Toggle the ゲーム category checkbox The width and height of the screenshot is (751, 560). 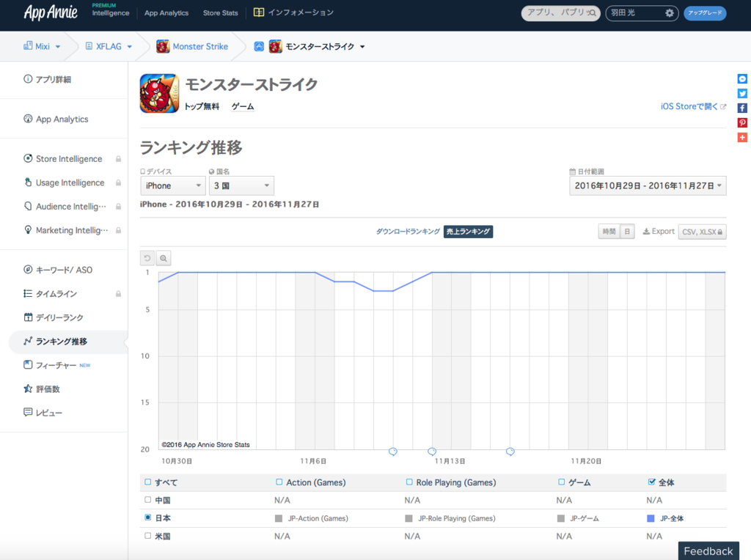pos(561,482)
